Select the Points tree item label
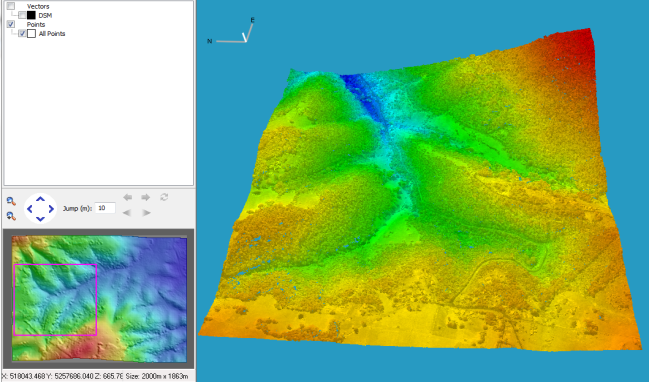Viewport: 649px width, 382px height. (36, 24)
